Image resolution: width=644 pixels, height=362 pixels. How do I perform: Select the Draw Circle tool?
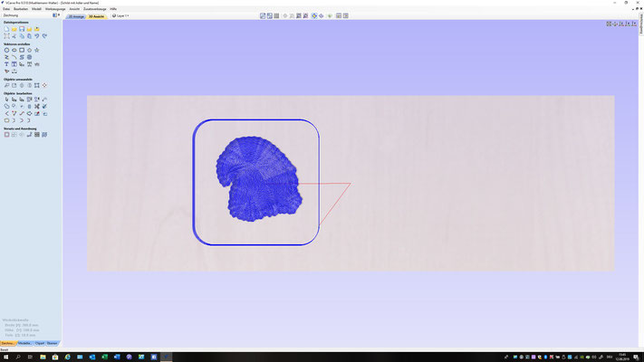point(6,50)
